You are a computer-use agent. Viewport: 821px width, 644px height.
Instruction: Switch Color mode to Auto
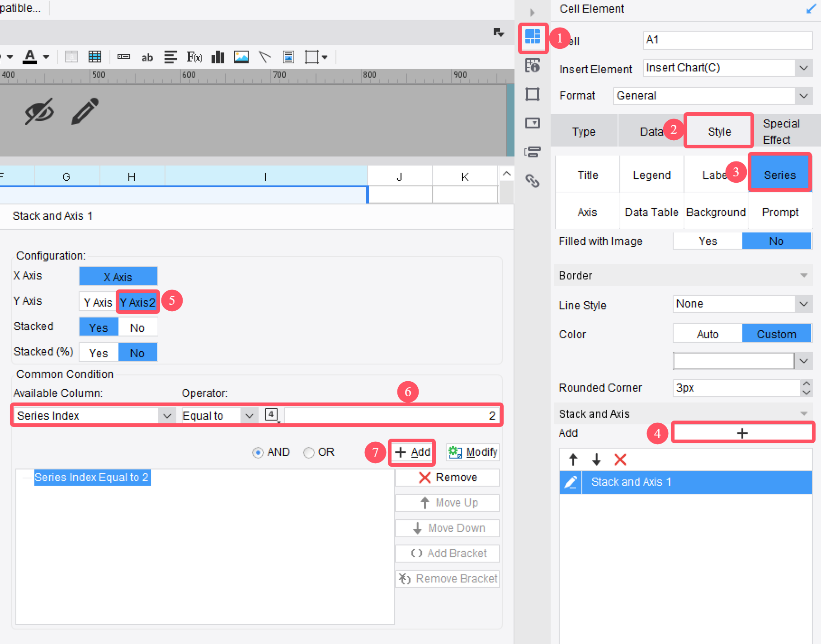(708, 334)
